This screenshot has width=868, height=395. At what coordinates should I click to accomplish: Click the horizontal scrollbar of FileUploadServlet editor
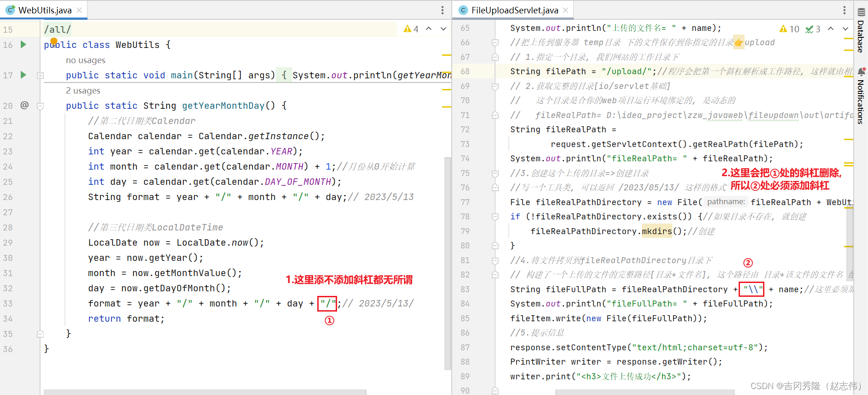tap(645, 392)
